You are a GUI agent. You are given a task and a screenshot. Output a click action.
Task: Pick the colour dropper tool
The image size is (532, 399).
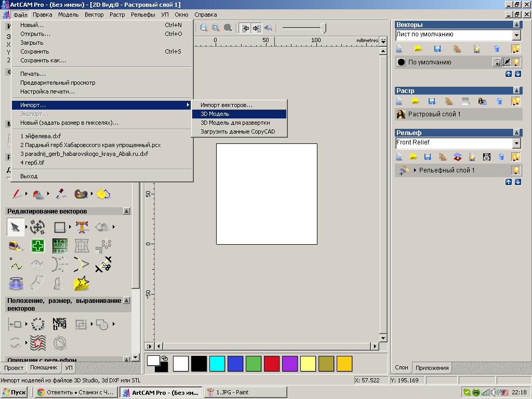60,194
